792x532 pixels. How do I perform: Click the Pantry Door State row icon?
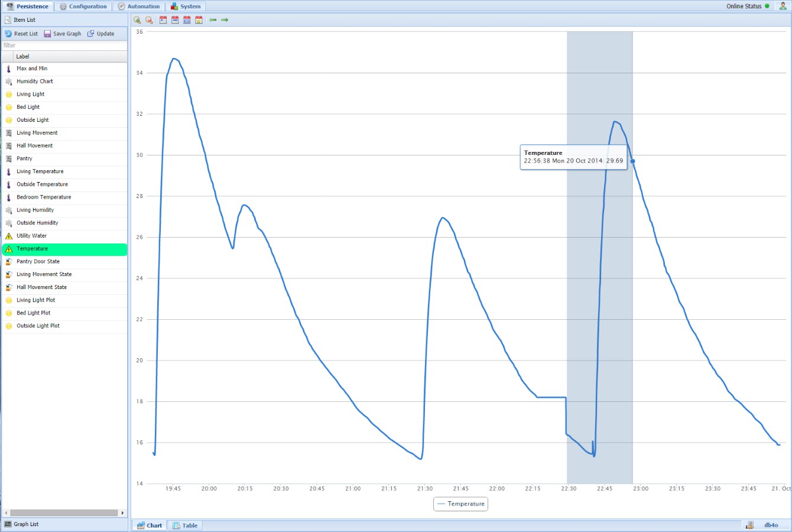[x=8, y=261]
